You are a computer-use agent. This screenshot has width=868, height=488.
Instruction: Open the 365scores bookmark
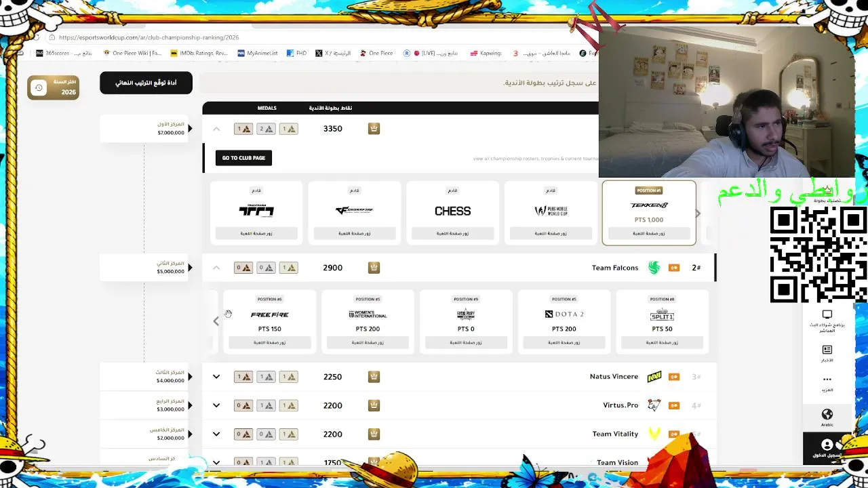(63, 53)
